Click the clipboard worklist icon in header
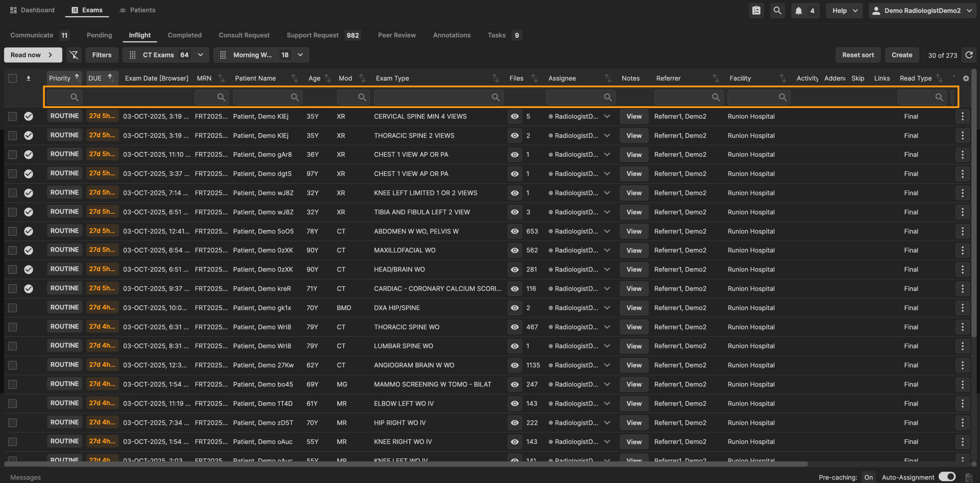The image size is (980, 483). coord(756,10)
